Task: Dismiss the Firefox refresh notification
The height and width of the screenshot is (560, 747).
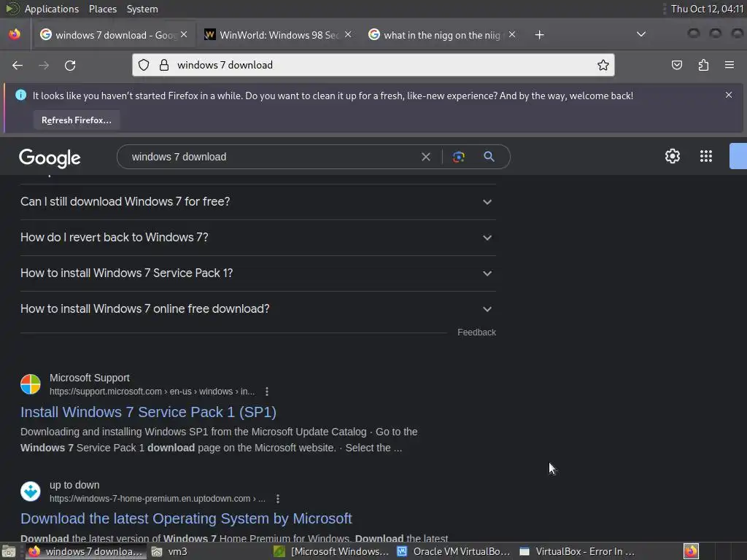Action: click(729, 95)
